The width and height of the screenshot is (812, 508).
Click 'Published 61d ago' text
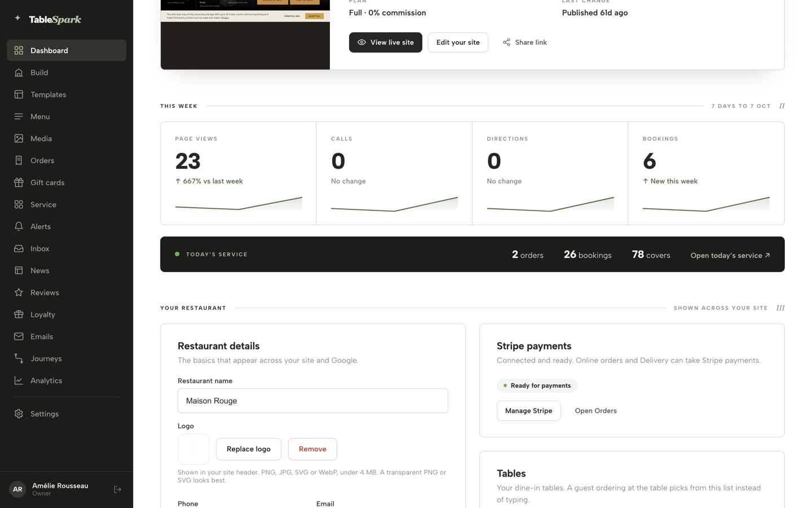595,12
